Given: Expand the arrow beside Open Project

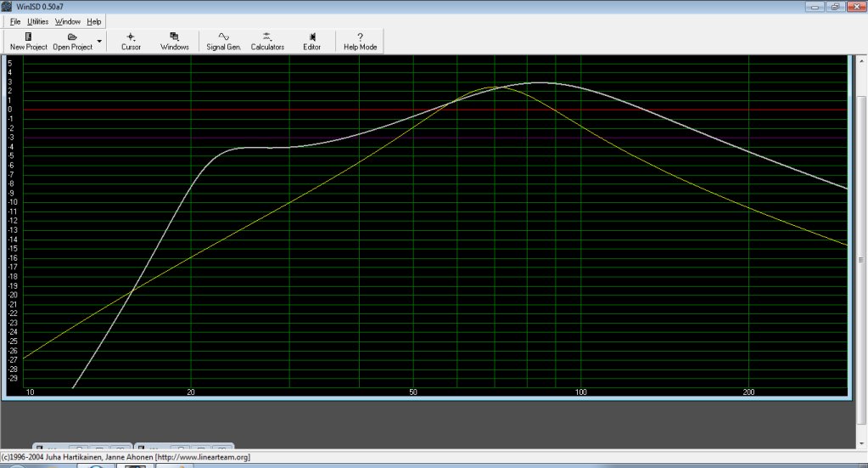Looking at the screenshot, I should point(99,42).
